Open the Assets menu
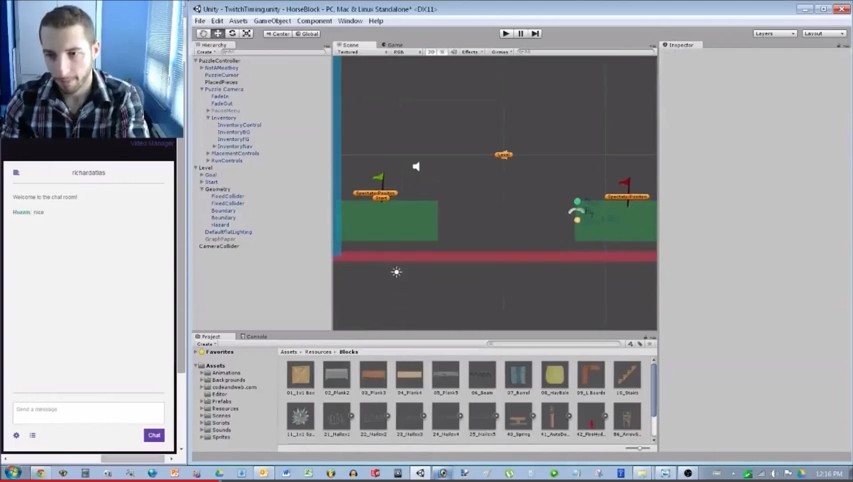 [x=238, y=21]
